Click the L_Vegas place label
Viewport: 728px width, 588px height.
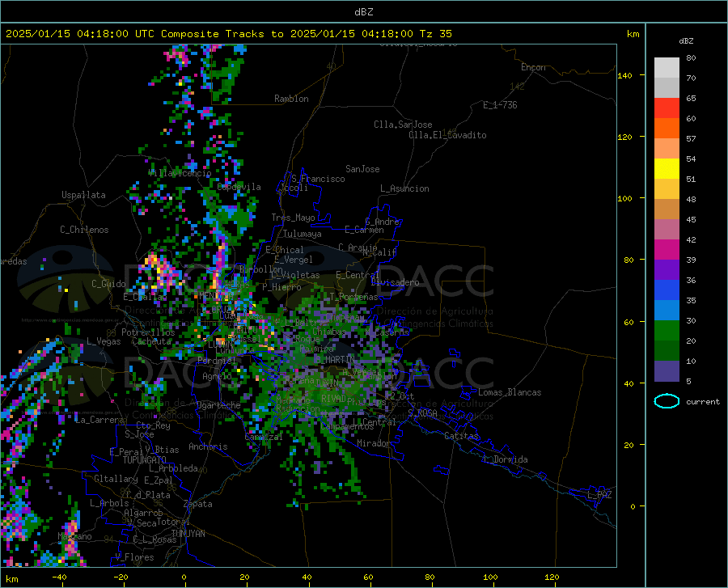[x=104, y=341]
